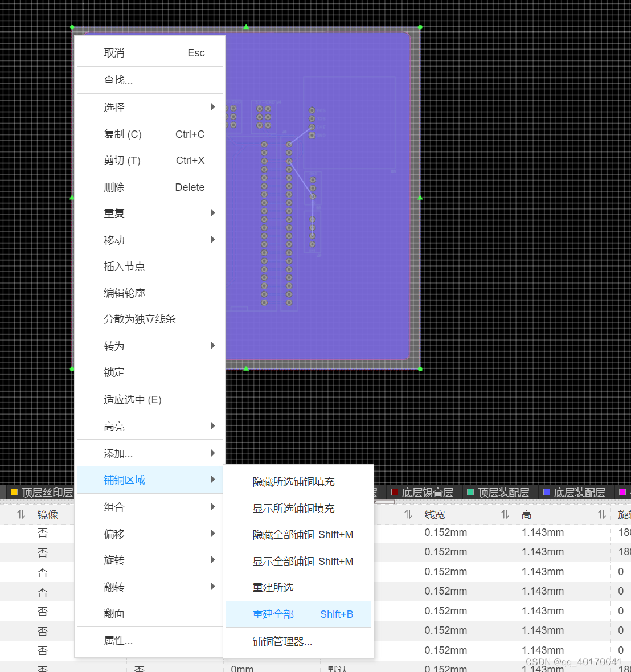Choose 显示所选铺铜填充 in submenu

point(298,509)
